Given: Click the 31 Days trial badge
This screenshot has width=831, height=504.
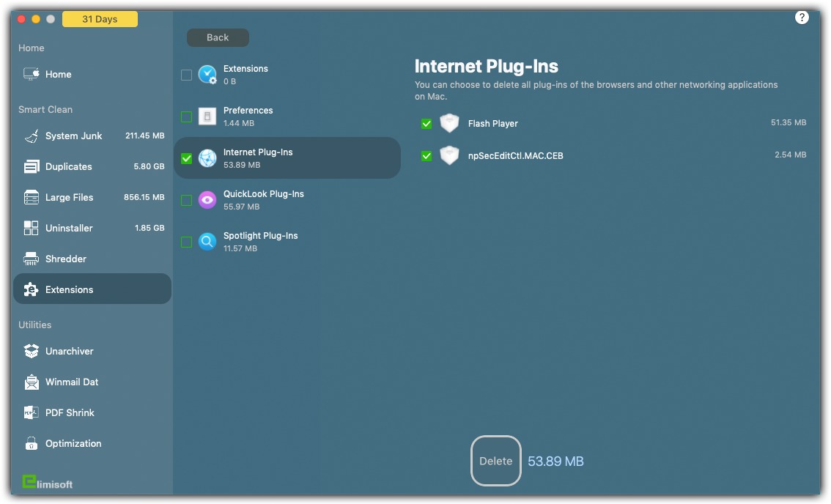Looking at the screenshot, I should 100,20.
